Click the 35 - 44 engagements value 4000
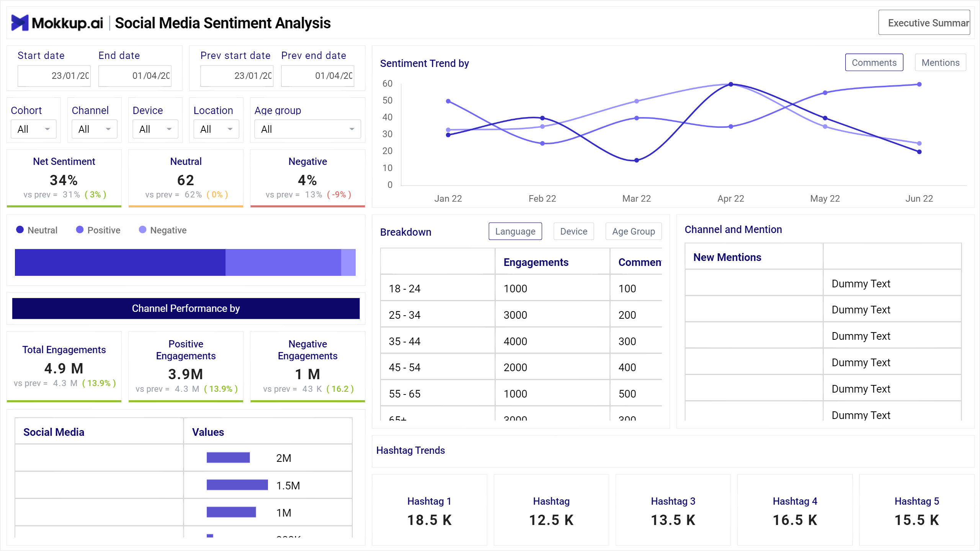 coord(515,341)
